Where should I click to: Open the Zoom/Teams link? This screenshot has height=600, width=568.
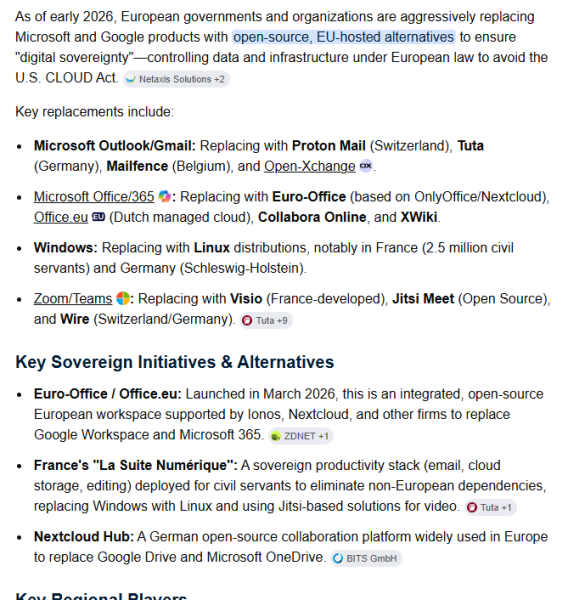[73, 298]
